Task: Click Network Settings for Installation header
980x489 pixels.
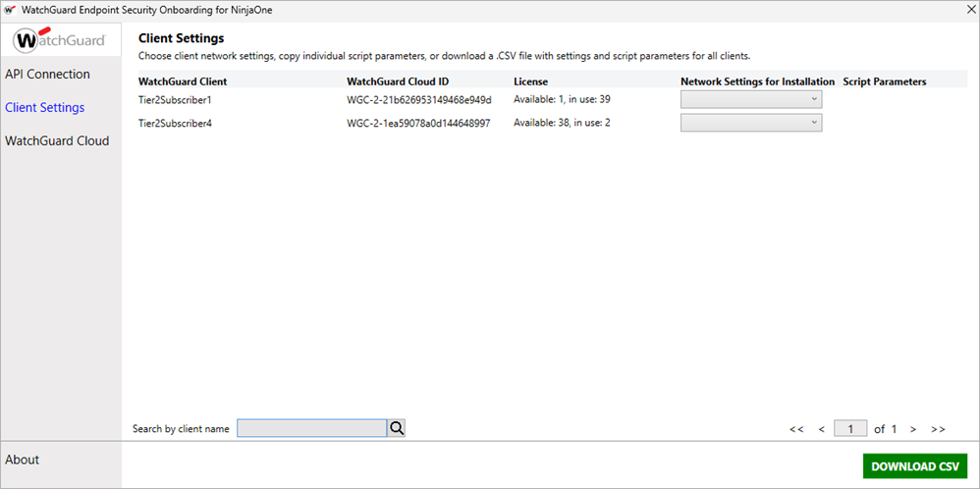Action: (757, 81)
